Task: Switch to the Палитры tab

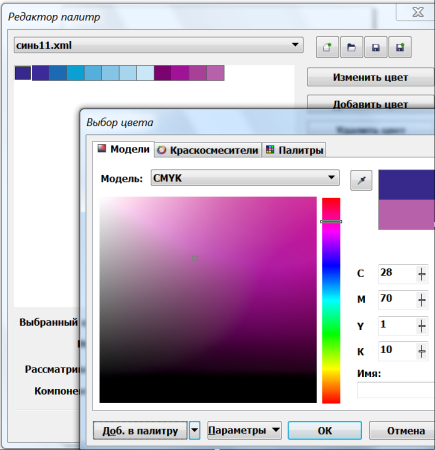Action: point(294,150)
